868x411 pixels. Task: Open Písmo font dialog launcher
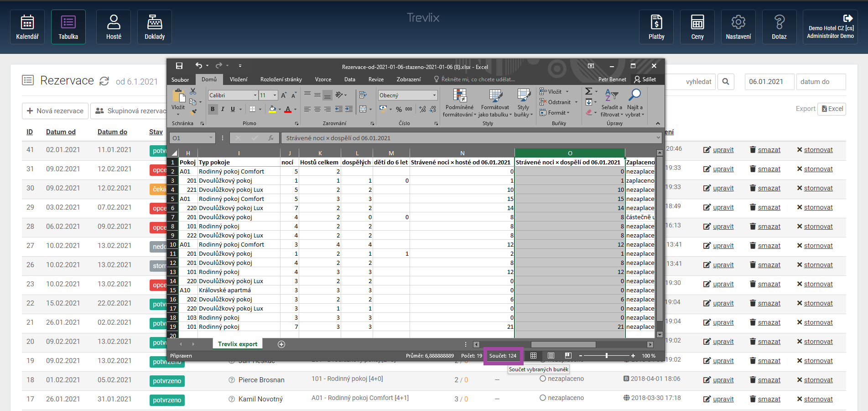(296, 123)
